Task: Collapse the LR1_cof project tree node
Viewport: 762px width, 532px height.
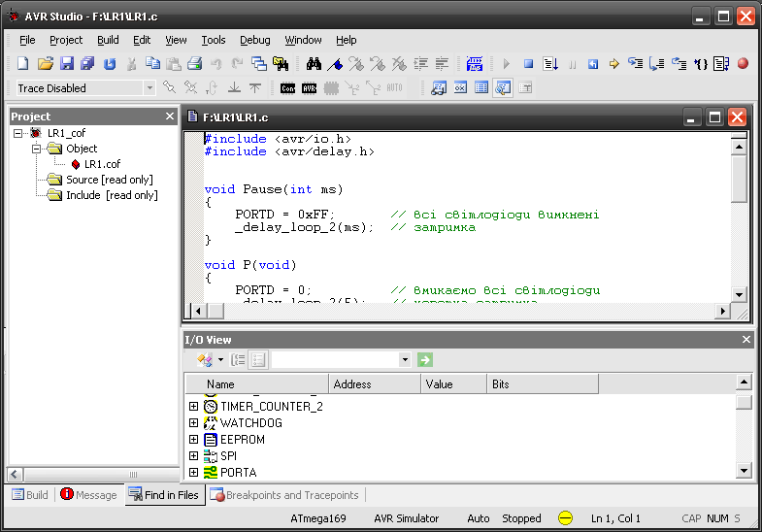Action: point(18,133)
